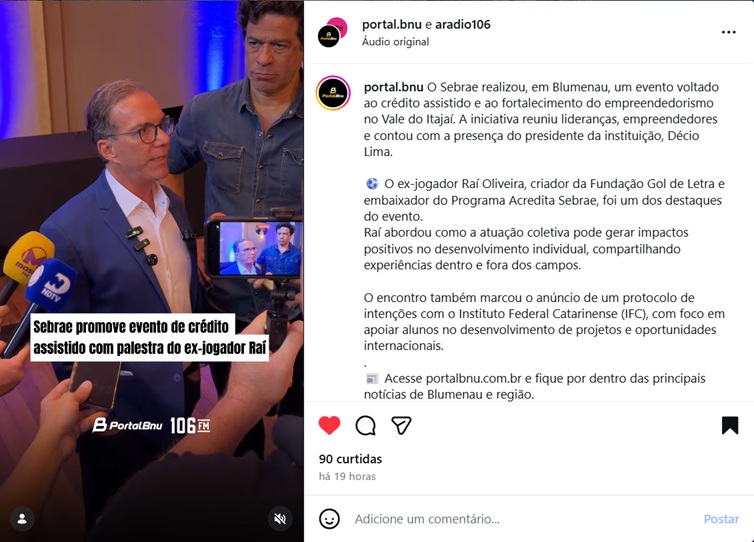Click the portal.bnu username in caption

(x=393, y=87)
